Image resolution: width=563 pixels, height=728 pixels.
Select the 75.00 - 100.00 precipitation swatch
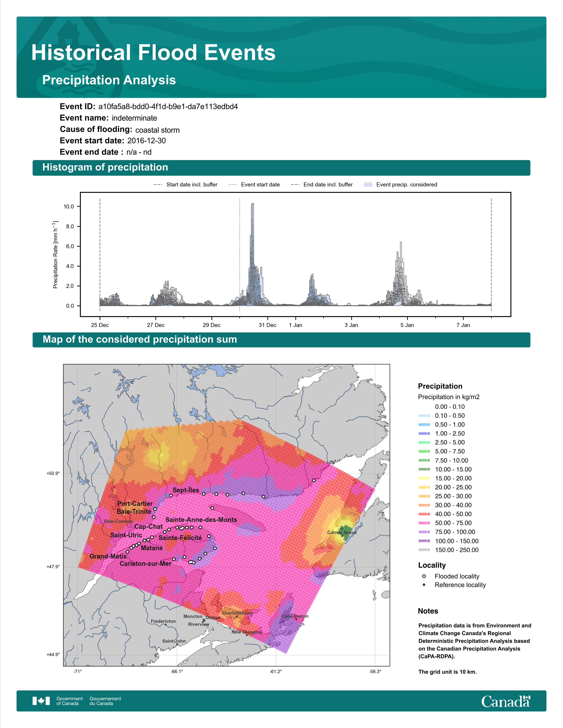pos(424,532)
